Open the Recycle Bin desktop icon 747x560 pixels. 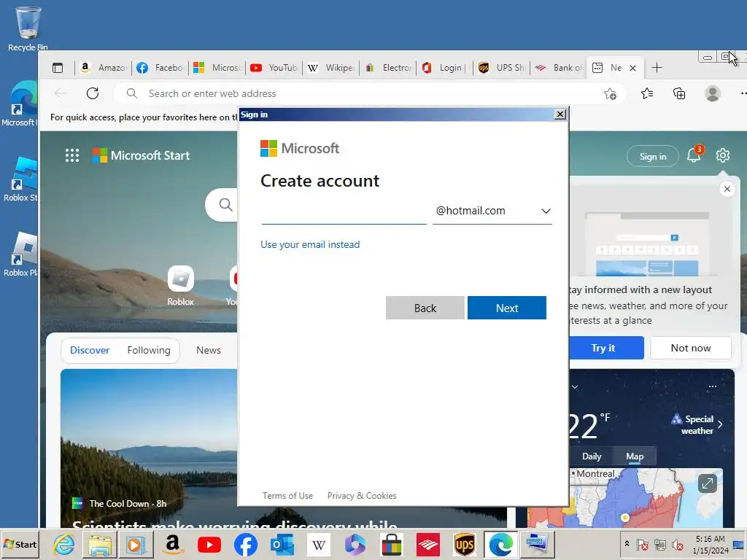click(28, 28)
